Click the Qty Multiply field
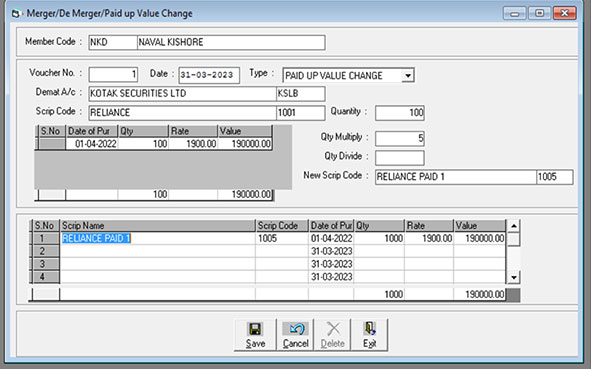 click(400, 138)
